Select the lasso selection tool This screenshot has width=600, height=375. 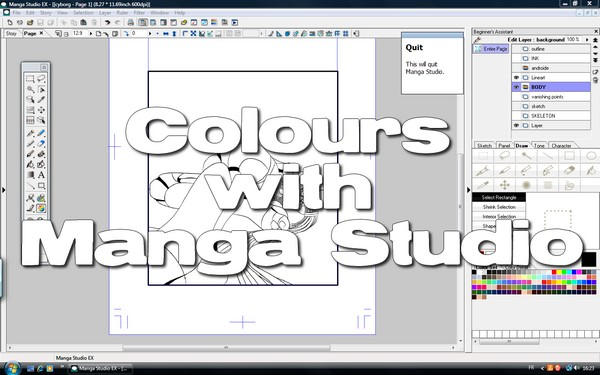point(41,79)
